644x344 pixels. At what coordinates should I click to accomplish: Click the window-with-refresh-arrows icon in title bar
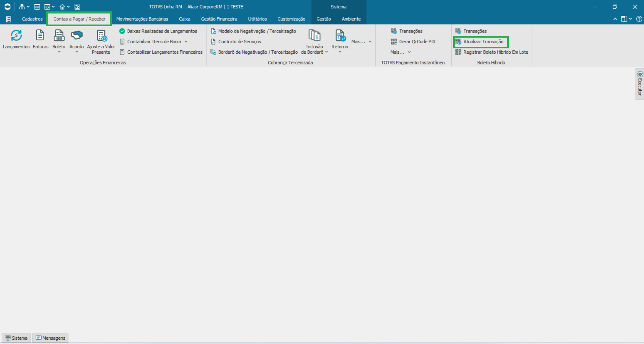(47, 7)
